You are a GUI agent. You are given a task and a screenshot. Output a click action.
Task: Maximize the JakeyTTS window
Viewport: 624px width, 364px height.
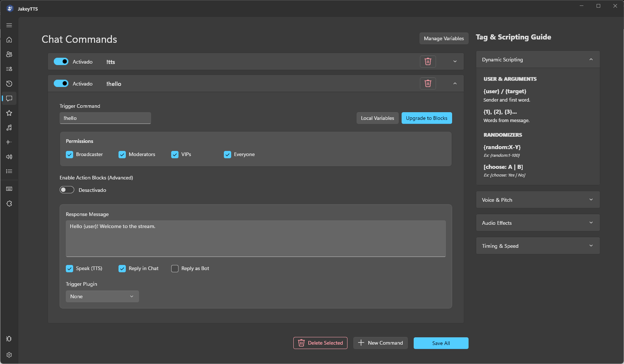[598, 6]
